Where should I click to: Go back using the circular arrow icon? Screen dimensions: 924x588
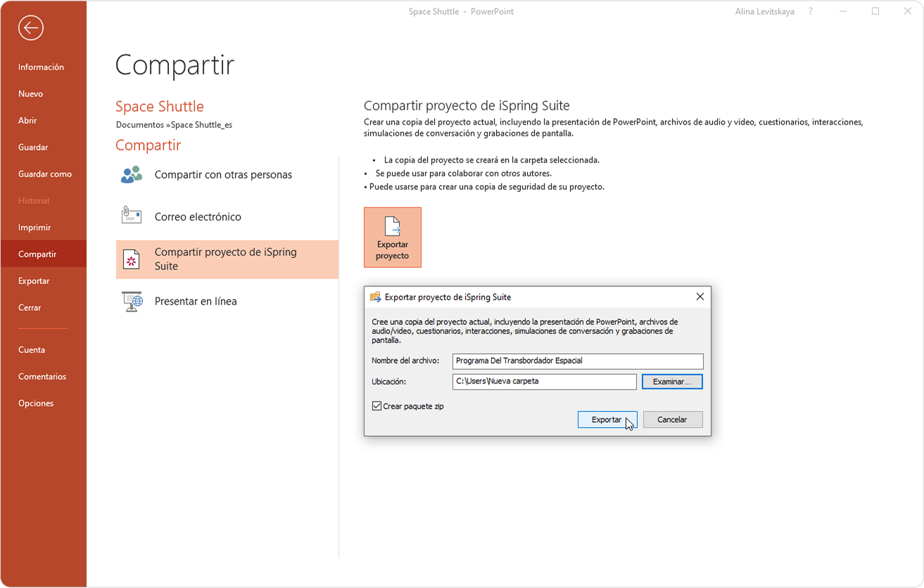coord(31,28)
